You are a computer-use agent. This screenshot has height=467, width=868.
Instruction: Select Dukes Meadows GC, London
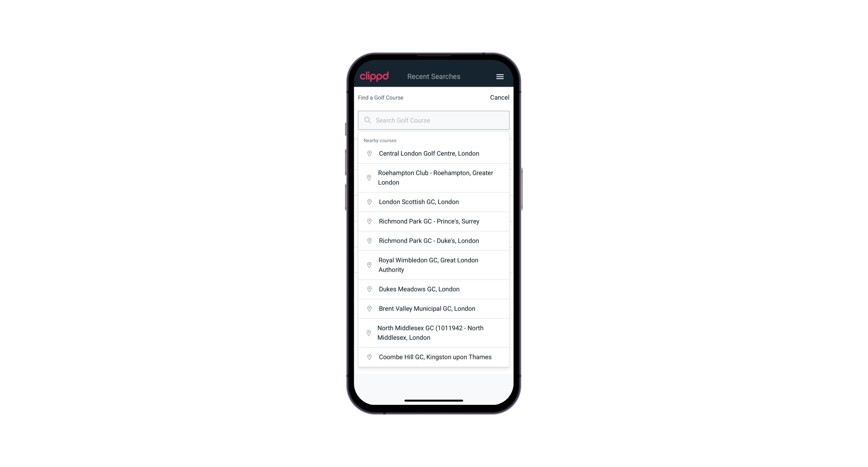click(x=434, y=289)
